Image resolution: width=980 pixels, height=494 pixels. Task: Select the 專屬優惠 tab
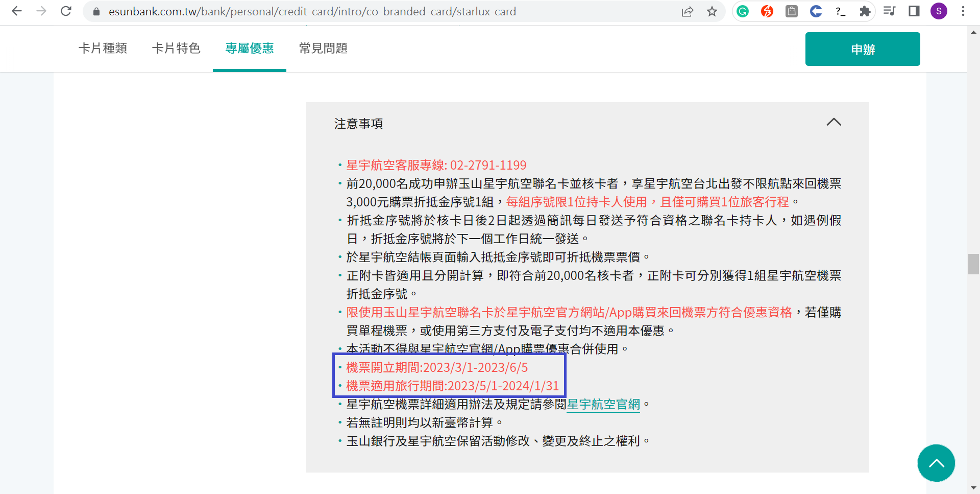click(x=250, y=49)
